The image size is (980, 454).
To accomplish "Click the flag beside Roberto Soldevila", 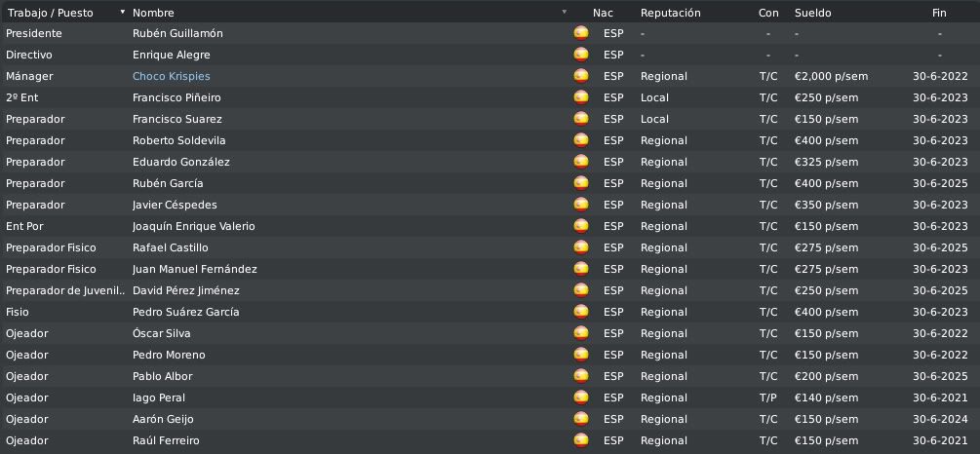I will coord(581,140).
